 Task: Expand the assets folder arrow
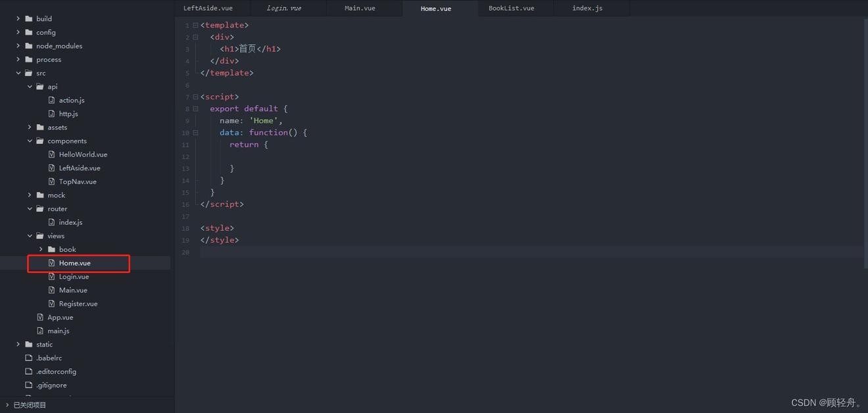click(30, 128)
